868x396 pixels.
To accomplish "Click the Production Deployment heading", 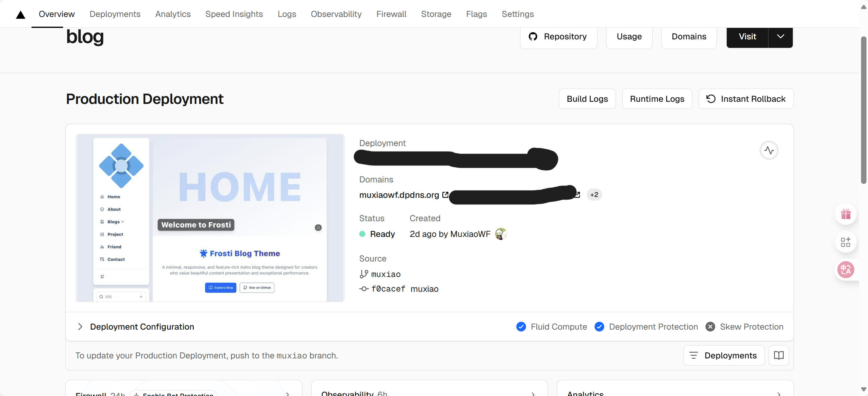I will 145,99.
